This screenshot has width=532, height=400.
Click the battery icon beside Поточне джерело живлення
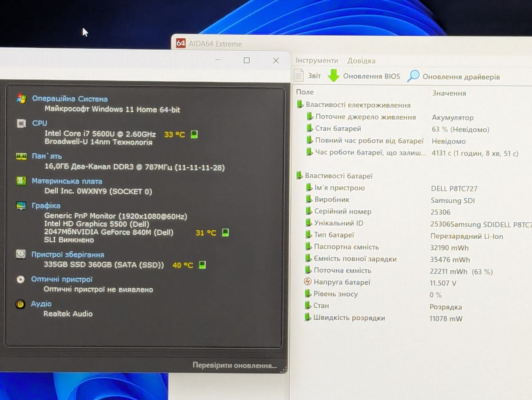pos(310,116)
